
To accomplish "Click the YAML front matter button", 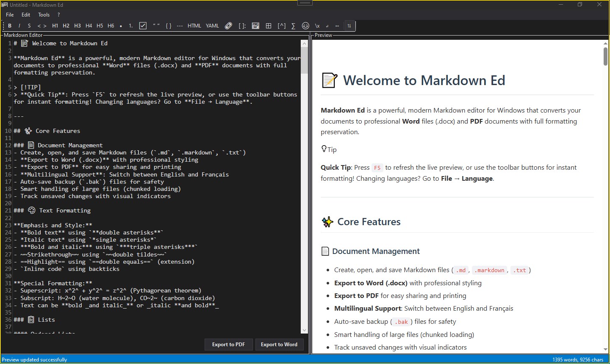I will tap(213, 26).
